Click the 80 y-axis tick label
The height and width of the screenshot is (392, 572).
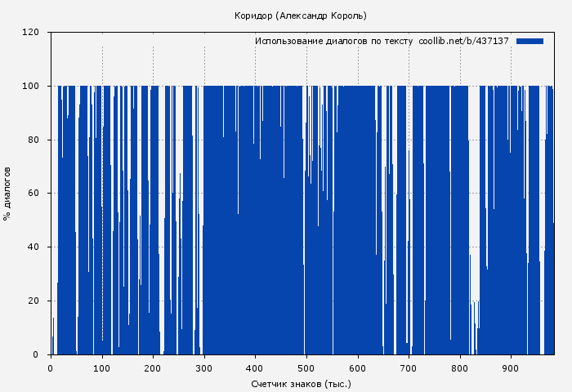pos(34,140)
